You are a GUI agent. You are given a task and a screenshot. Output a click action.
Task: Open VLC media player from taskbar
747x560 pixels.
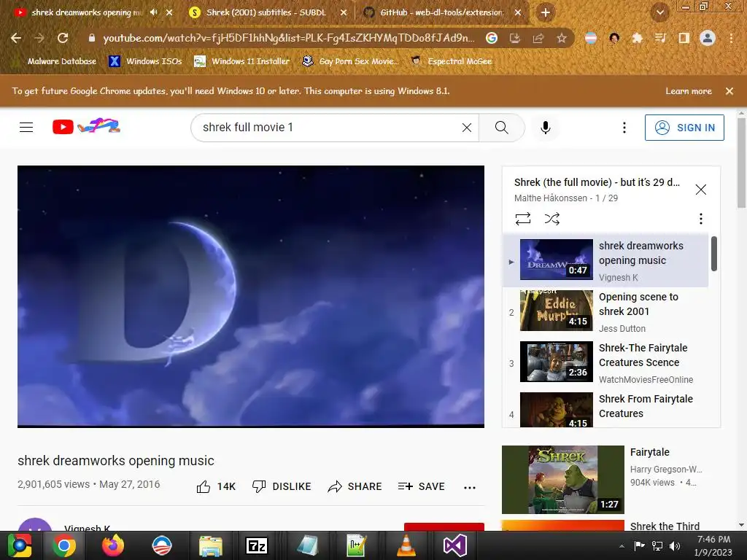[x=406, y=545]
